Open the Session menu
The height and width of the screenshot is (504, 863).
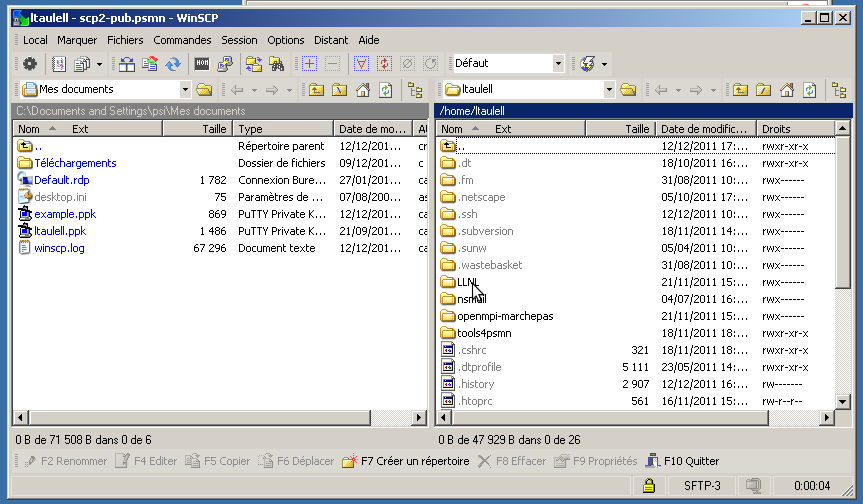[x=239, y=40]
